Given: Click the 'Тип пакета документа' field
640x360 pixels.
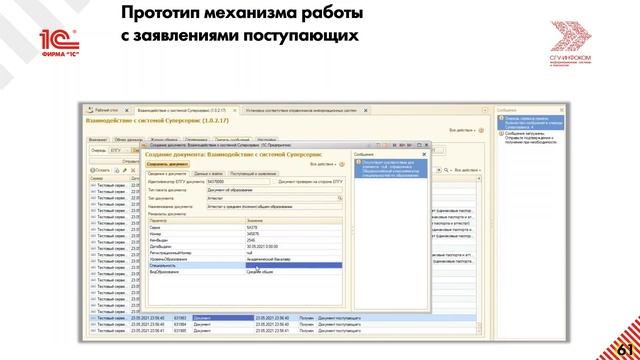Looking at the screenshot, I should point(274,190).
